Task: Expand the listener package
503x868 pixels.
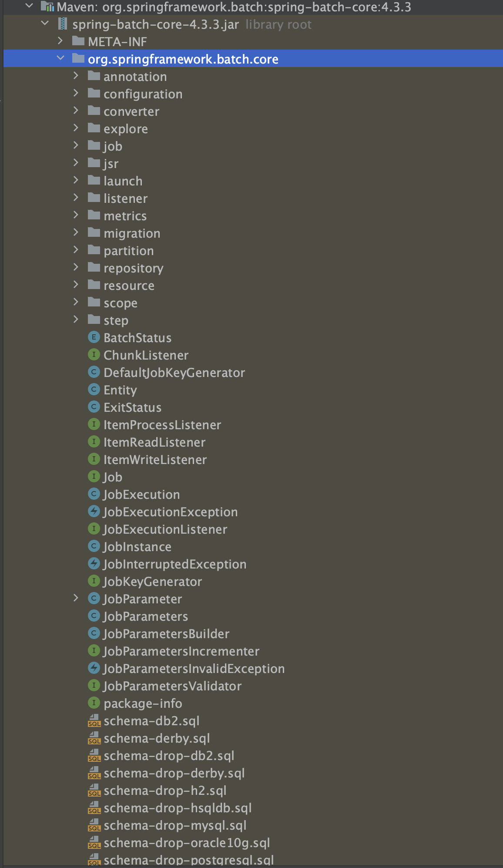Action: [76, 198]
